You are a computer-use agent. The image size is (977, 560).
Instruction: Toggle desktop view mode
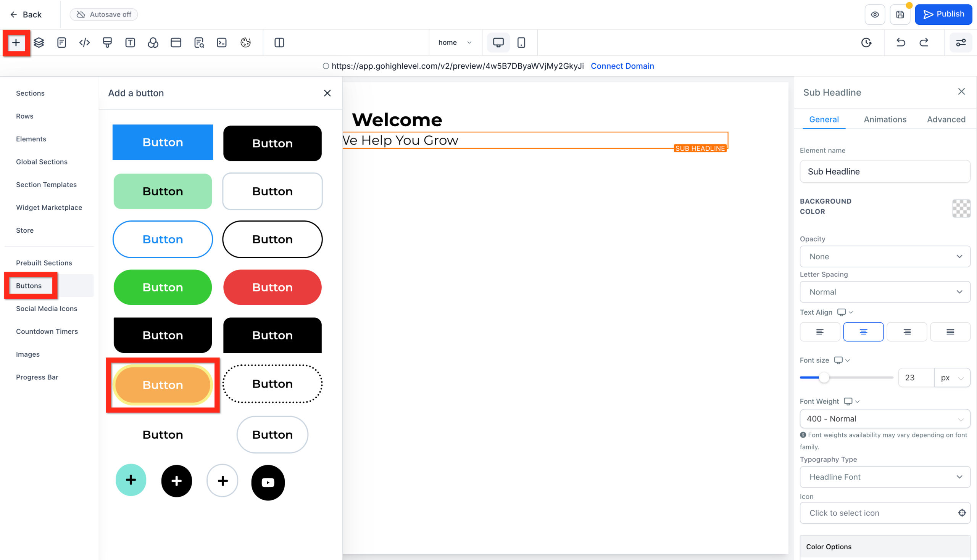pyautogui.click(x=498, y=42)
